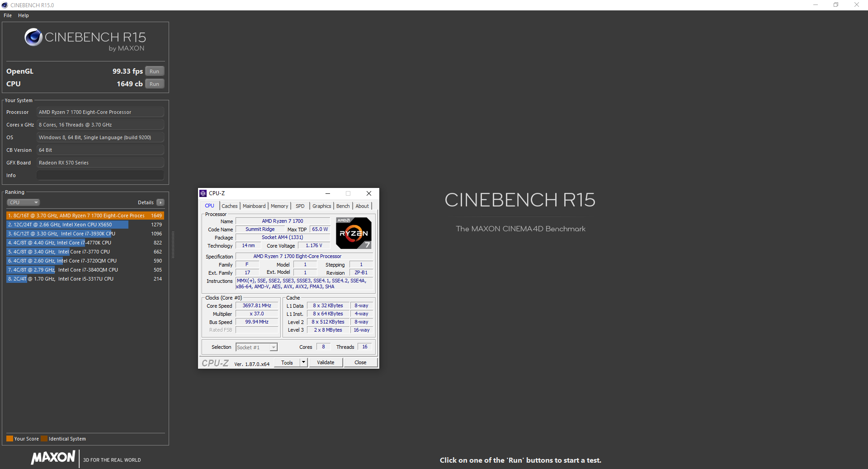The image size is (868, 469).
Task: Select the Core i5-3317U ranking row
Action: click(x=85, y=279)
